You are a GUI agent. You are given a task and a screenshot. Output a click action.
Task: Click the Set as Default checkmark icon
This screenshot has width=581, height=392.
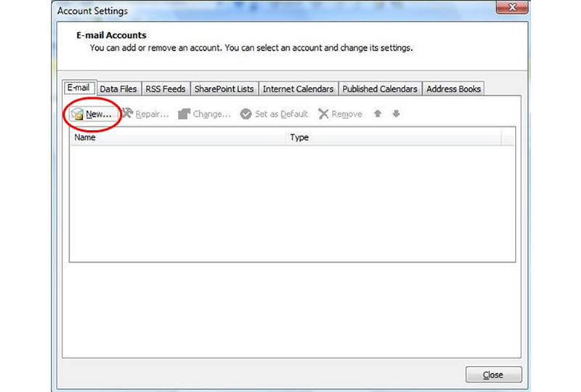[246, 114]
